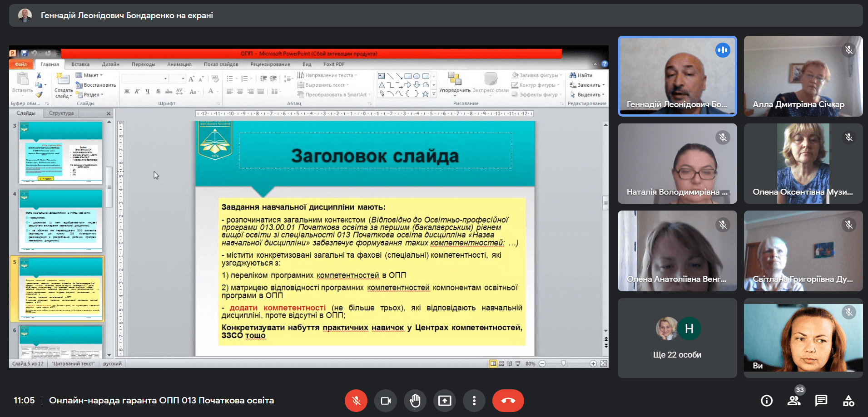Switch to the Вставка ribbon tab
The height and width of the screenshot is (417, 868).
(x=80, y=64)
